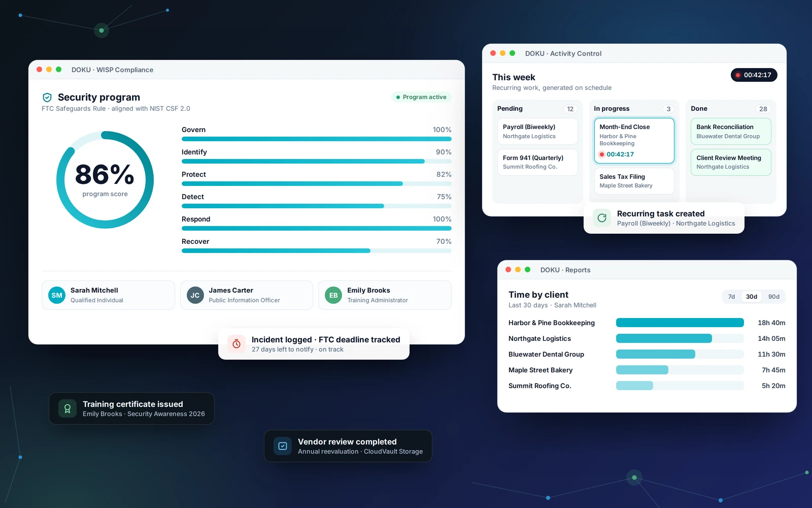Click the Summit Roofing Co. time bar
The image size is (812, 508).
pyautogui.click(x=680, y=386)
